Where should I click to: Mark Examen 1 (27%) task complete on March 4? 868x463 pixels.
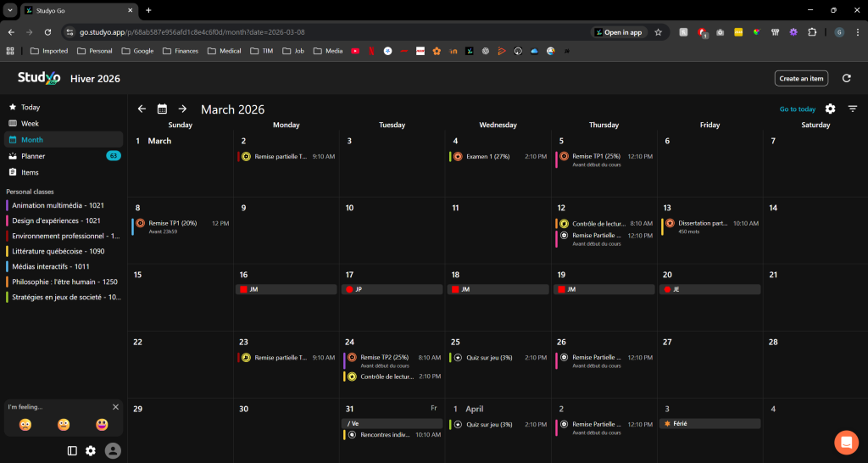(458, 157)
